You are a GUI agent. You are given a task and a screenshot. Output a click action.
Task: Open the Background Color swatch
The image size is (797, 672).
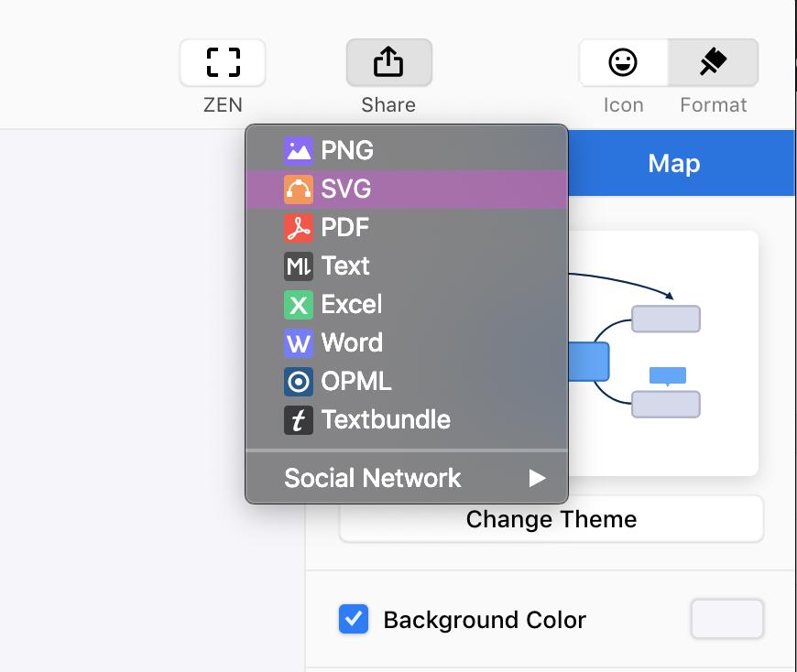726,619
